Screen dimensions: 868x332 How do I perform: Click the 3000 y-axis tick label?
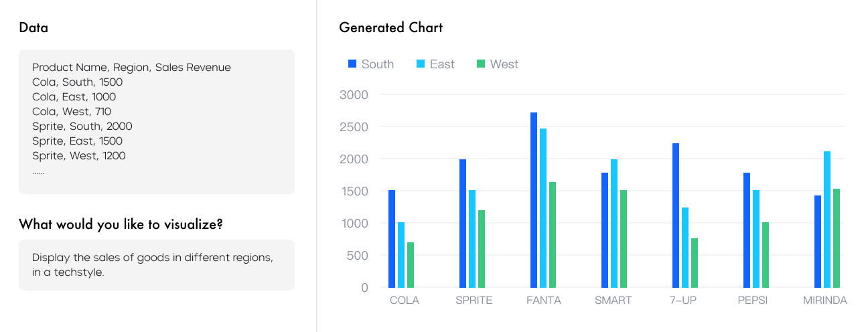pyautogui.click(x=354, y=95)
